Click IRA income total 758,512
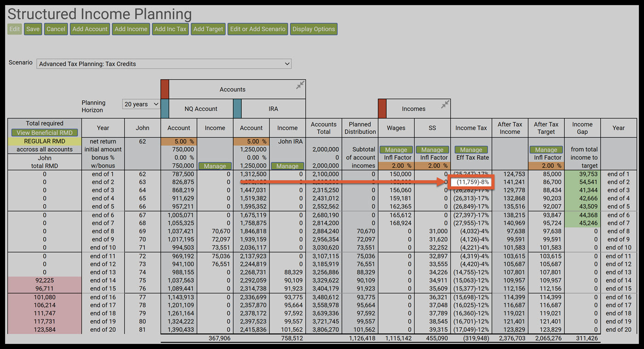This screenshot has width=644, height=349. coord(292,338)
